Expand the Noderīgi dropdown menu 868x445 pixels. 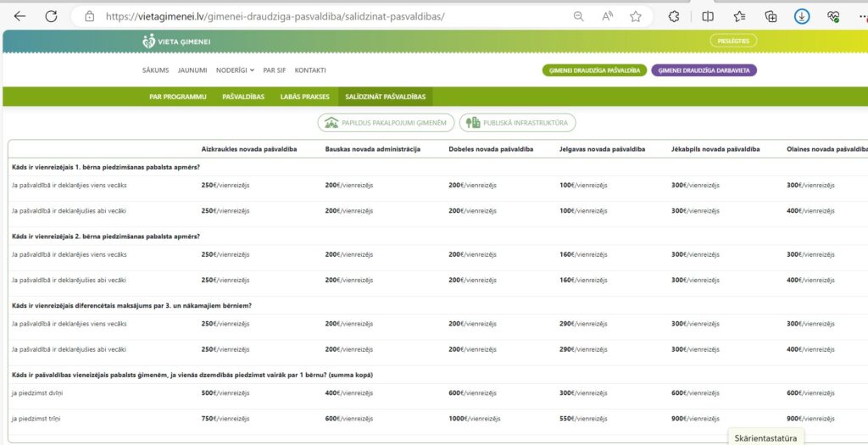pyautogui.click(x=235, y=70)
